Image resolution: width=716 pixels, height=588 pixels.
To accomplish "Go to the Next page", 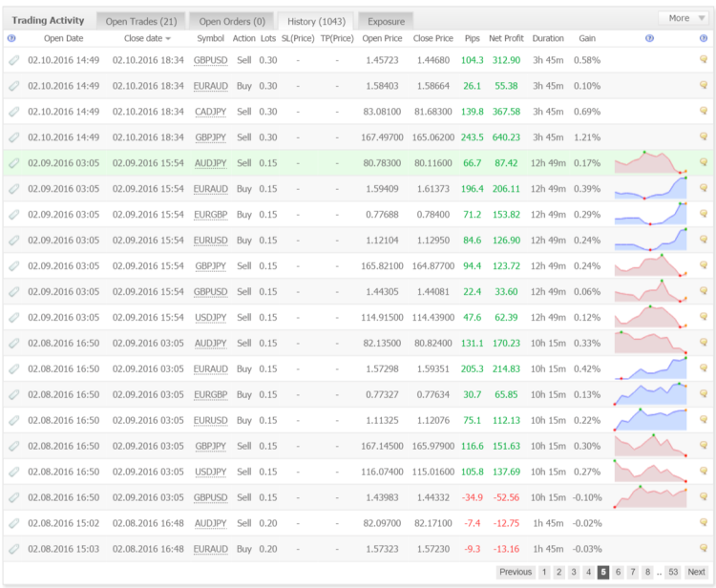I will point(697,572).
